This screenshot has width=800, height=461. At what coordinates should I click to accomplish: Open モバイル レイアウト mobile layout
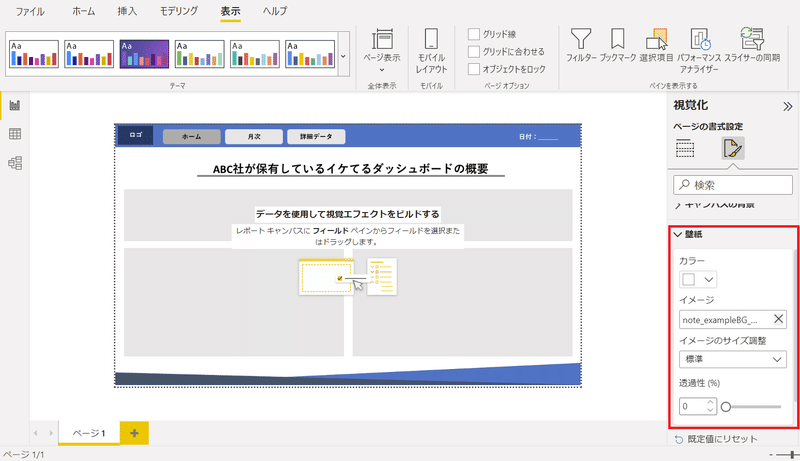coord(431,51)
